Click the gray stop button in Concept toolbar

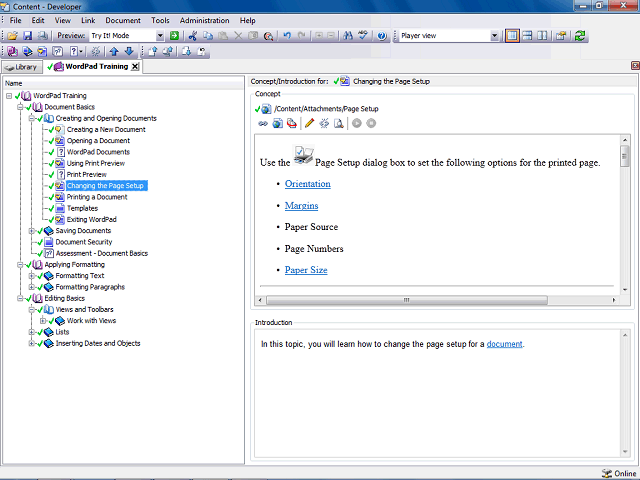[371, 123]
